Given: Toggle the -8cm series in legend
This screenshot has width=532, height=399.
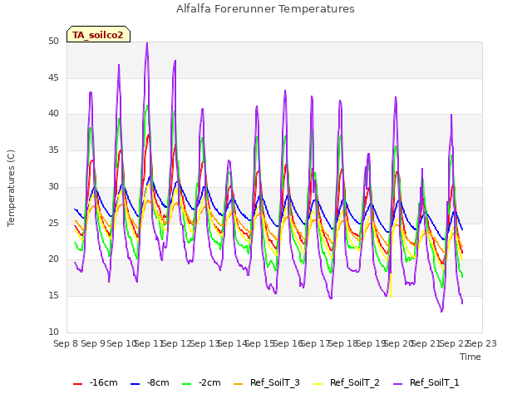Looking at the screenshot, I should click(x=150, y=383).
